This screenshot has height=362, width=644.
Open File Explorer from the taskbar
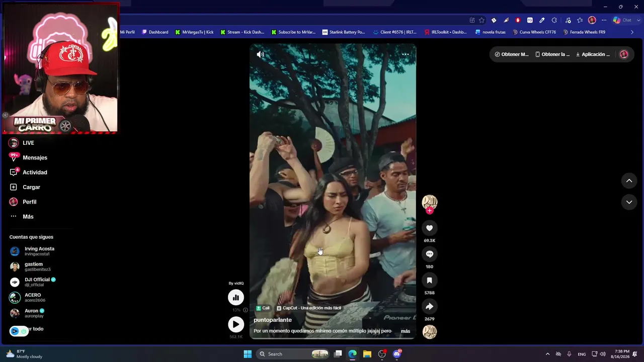tap(367, 354)
